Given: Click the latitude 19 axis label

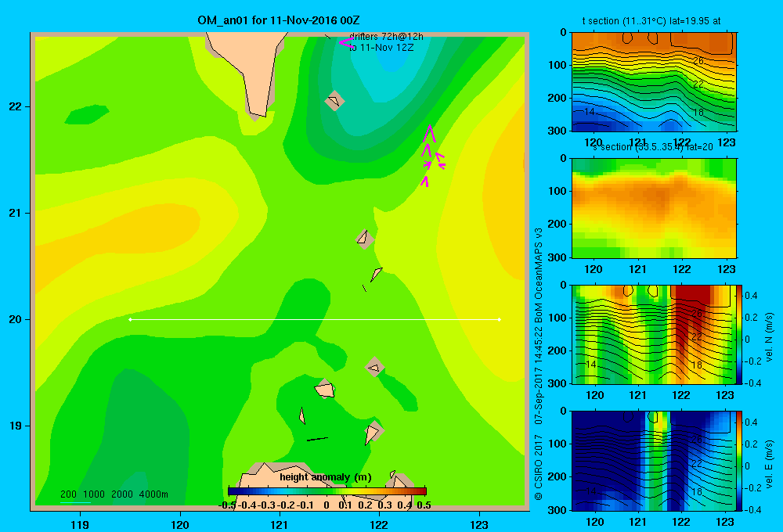Looking at the screenshot, I should click(16, 426).
